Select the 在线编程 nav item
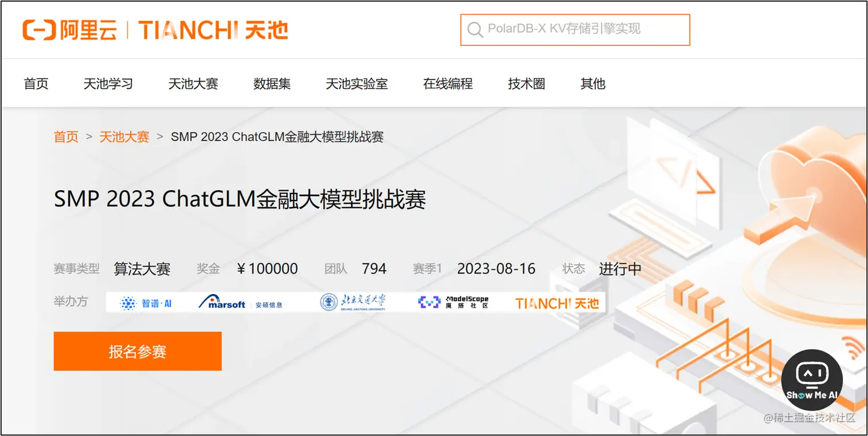The height and width of the screenshot is (436, 868). (448, 84)
